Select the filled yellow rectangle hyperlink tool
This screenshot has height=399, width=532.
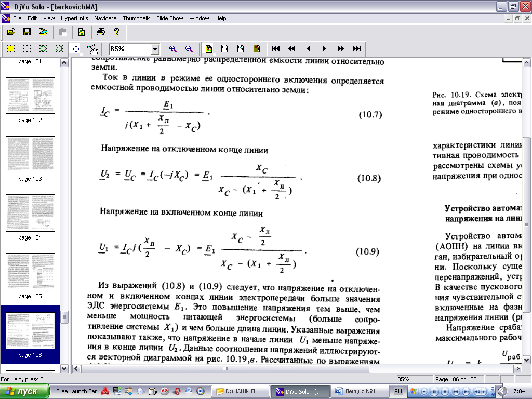tap(11, 49)
